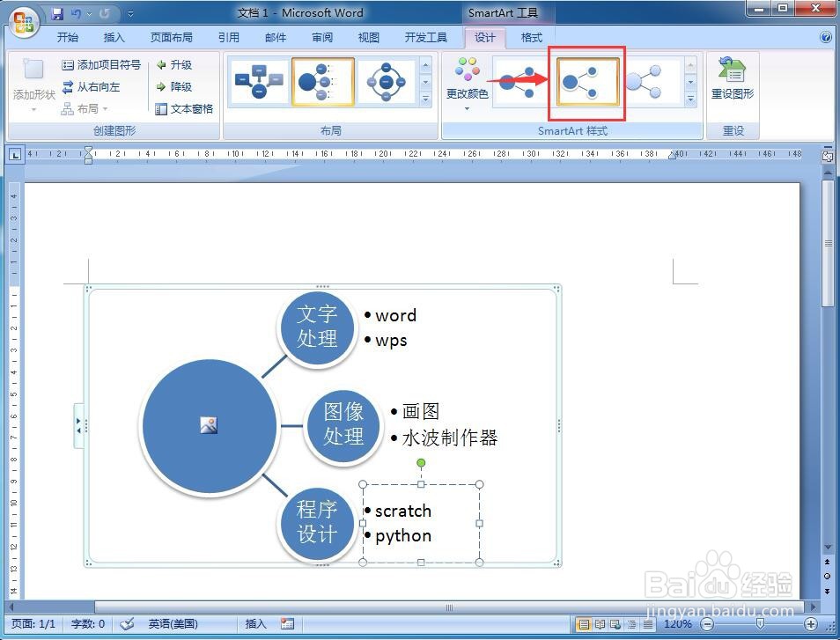
Task: Expand the layouts gallery more arrow
Action: tap(426, 99)
